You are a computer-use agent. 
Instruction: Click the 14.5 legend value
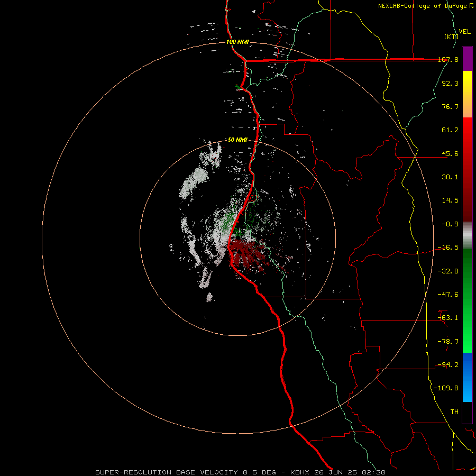coord(450,200)
